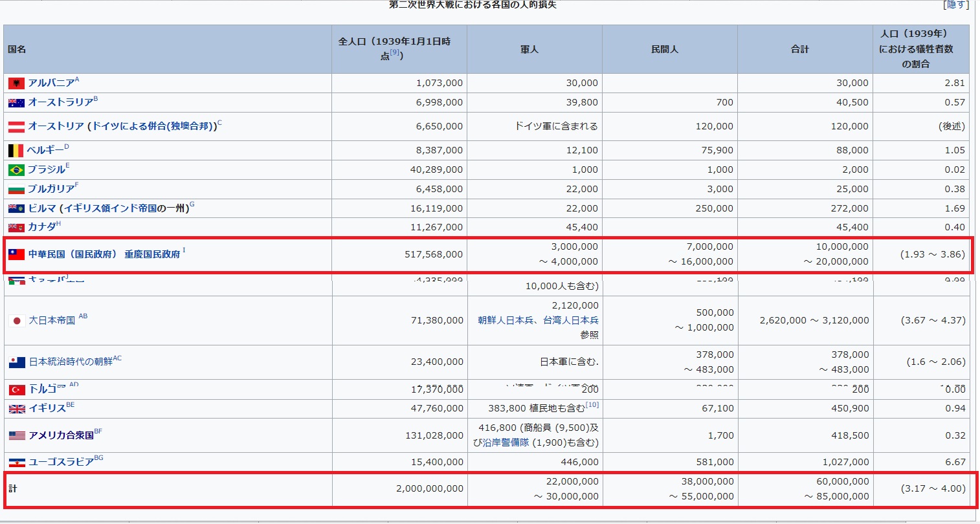The height and width of the screenshot is (524, 980).
Task: Go to the 日本統治時代の朝鮮 article
Action: point(71,362)
